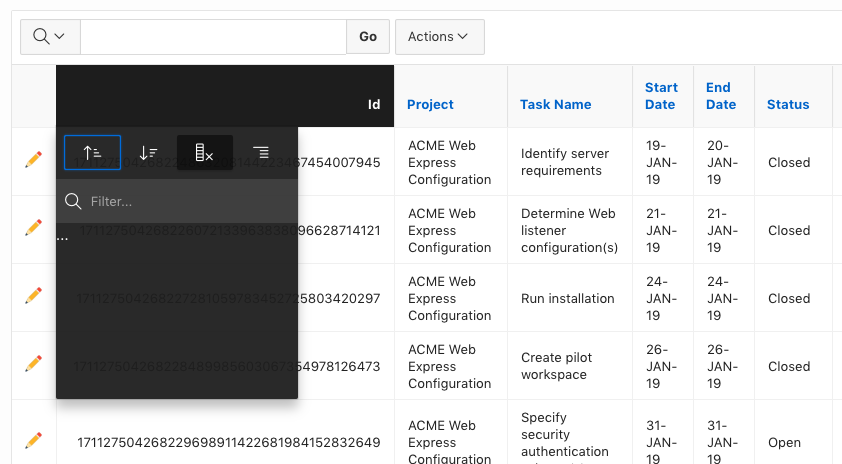Apply control break on Id column
842x464 pixels.
coord(261,153)
